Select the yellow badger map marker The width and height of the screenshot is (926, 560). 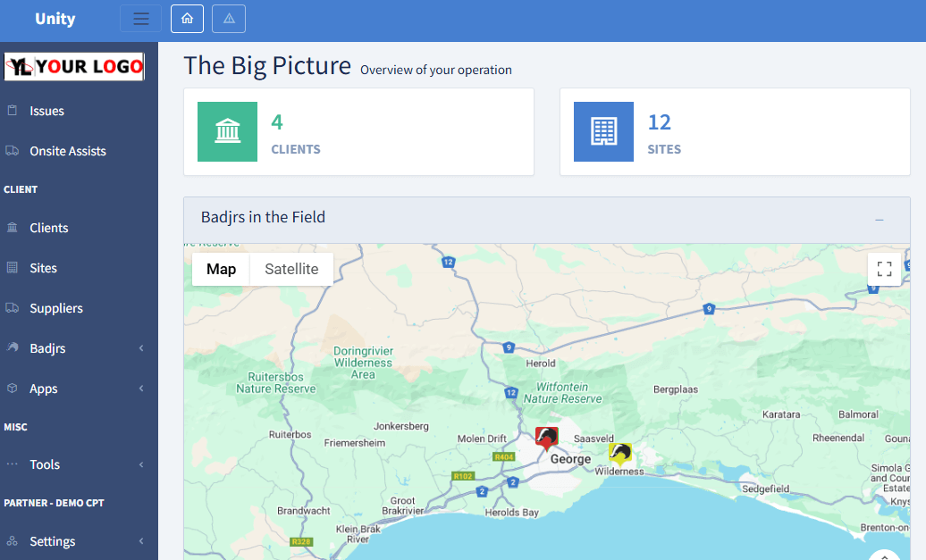(620, 455)
